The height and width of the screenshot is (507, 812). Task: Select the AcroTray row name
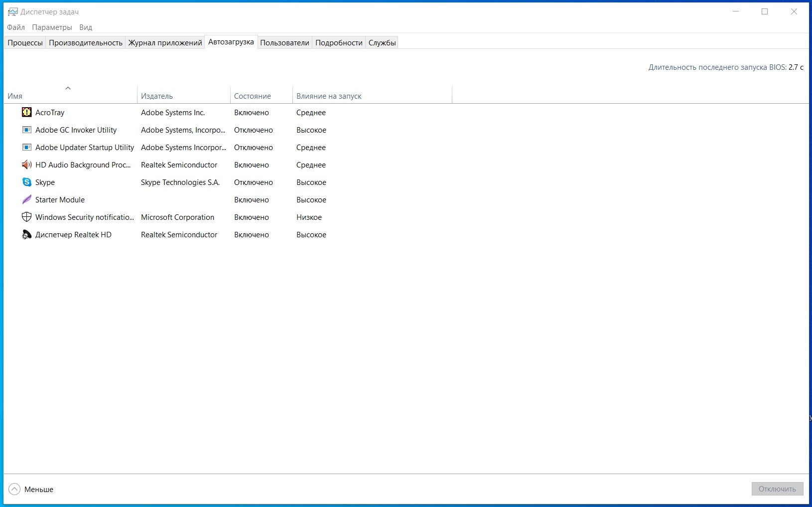pyautogui.click(x=50, y=113)
